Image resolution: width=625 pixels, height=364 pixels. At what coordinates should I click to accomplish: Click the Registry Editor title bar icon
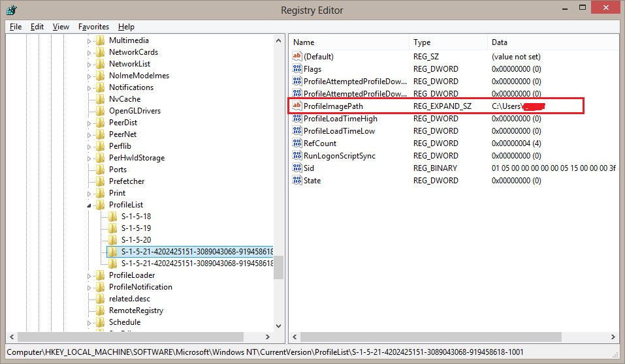pos(12,10)
